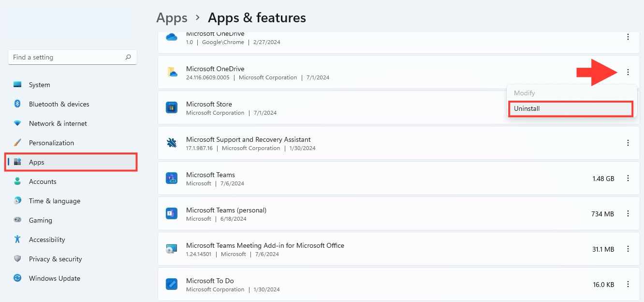Viewport: 644px width, 302px height.
Task: Click the System monitor icon in sidebar
Action: click(17, 85)
